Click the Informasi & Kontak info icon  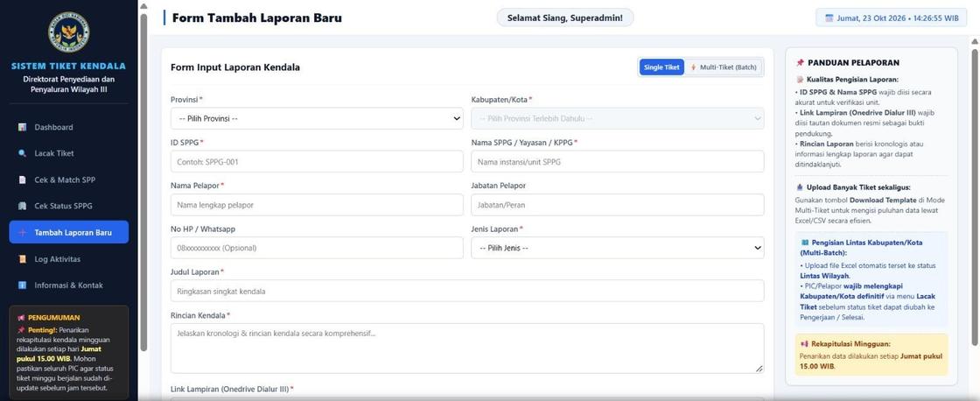[23, 285]
